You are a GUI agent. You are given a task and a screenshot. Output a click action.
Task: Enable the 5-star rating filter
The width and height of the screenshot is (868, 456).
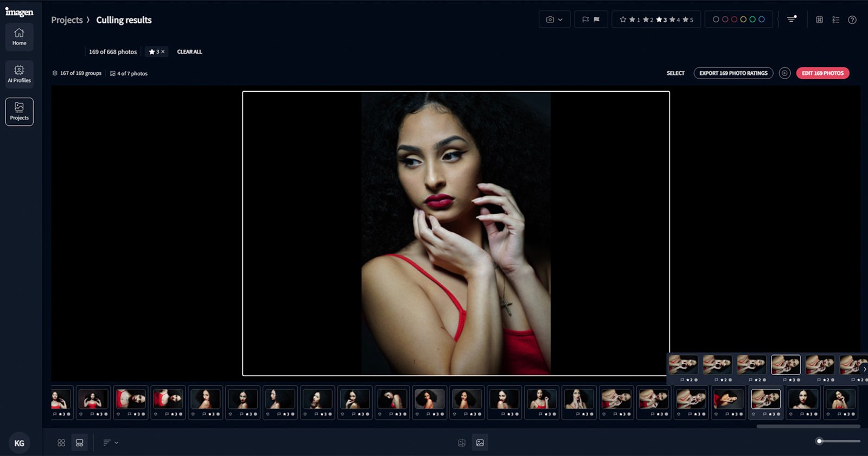click(688, 20)
